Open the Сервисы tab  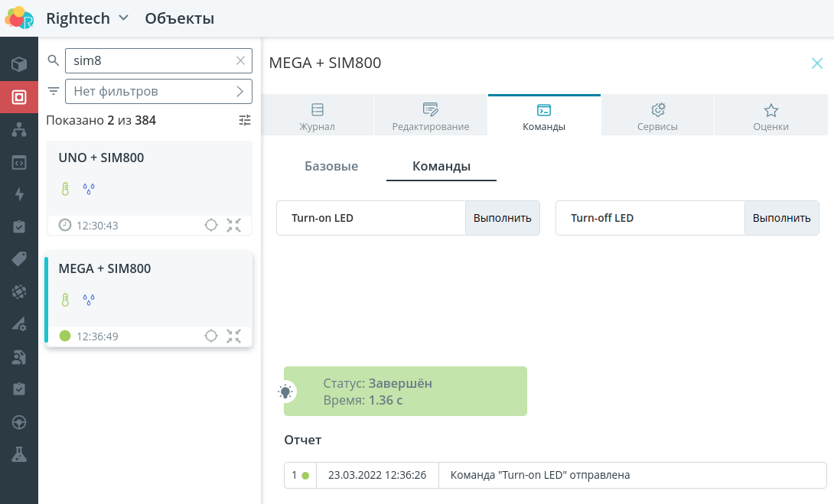click(657, 116)
